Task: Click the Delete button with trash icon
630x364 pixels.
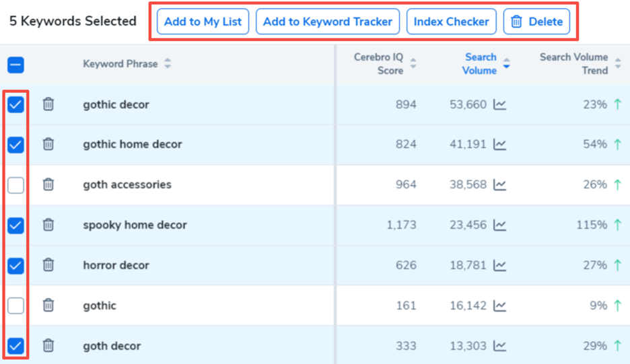Action: point(536,22)
